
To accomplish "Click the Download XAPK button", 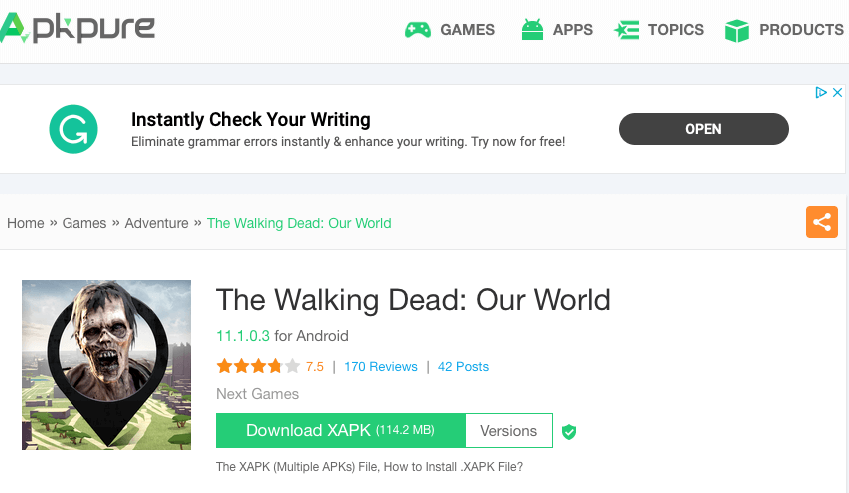I will [x=341, y=430].
